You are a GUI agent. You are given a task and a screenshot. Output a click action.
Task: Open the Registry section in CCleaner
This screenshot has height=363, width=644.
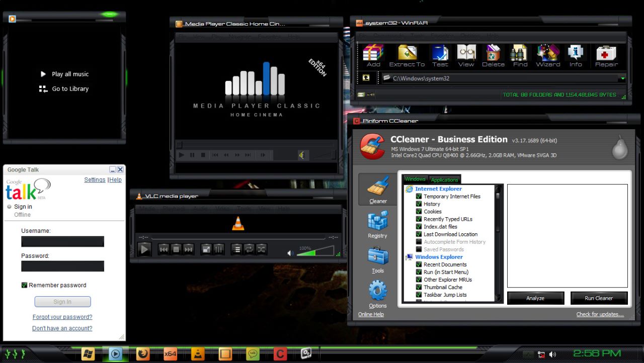[x=378, y=224]
